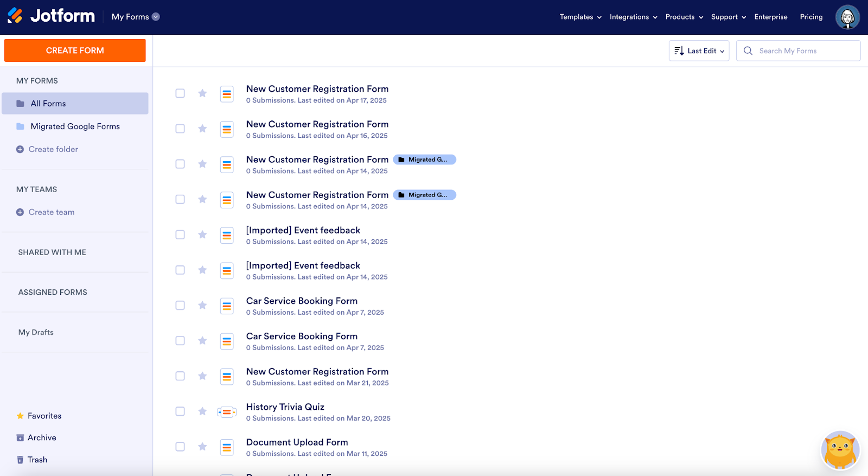Image resolution: width=868 pixels, height=476 pixels.
Task: Click the plus icon beside Create folder
Action: [20, 149]
